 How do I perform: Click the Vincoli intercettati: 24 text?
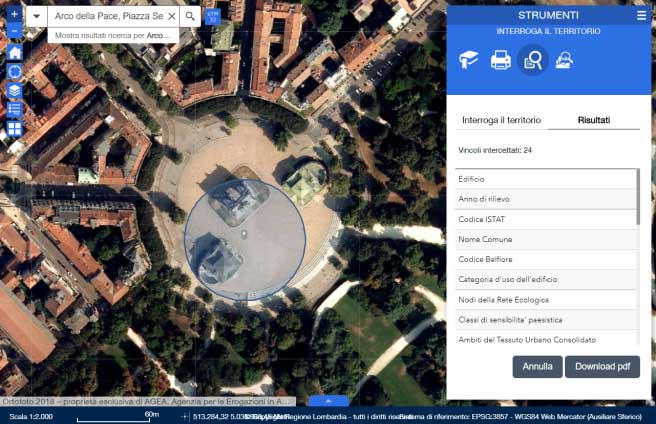[495, 150]
